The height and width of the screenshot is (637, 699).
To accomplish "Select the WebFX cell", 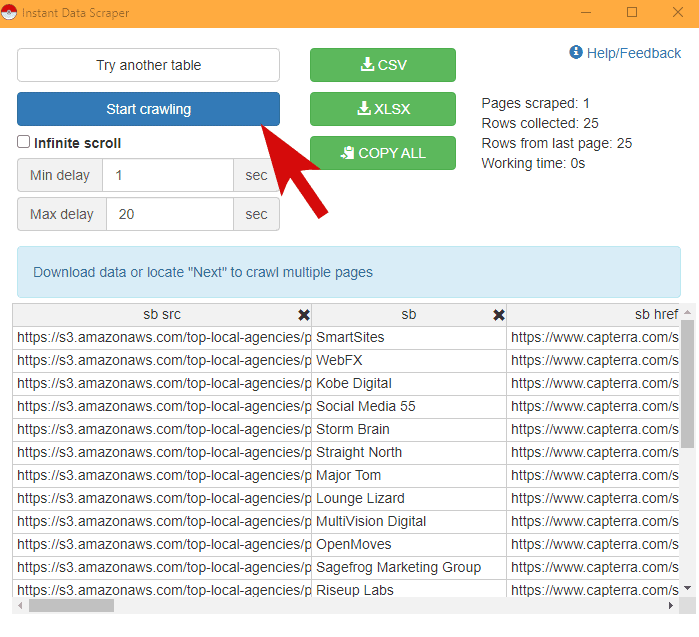I will tap(409, 361).
